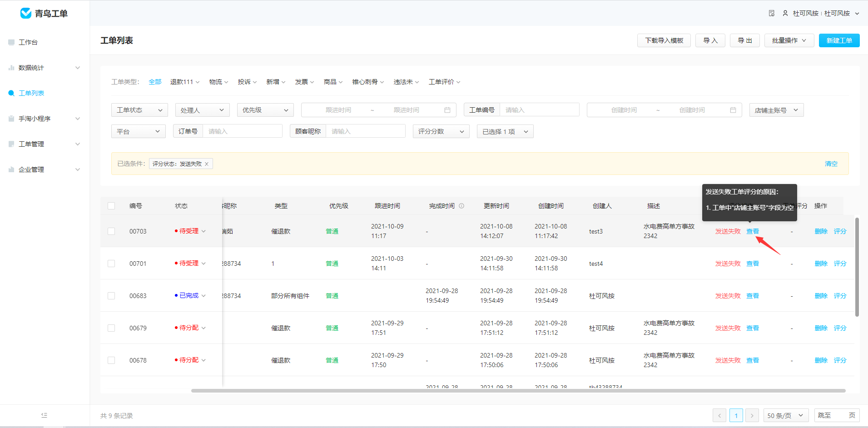Click 查看 for ticket 00703
Viewport: 868px width, 428px height.
pyautogui.click(x=753, y=231)
